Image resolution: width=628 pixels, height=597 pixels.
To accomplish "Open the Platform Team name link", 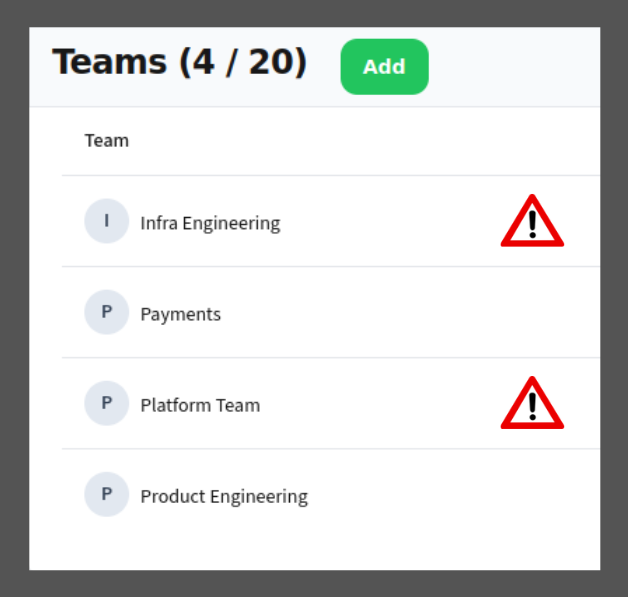I will tap(200, 405).
